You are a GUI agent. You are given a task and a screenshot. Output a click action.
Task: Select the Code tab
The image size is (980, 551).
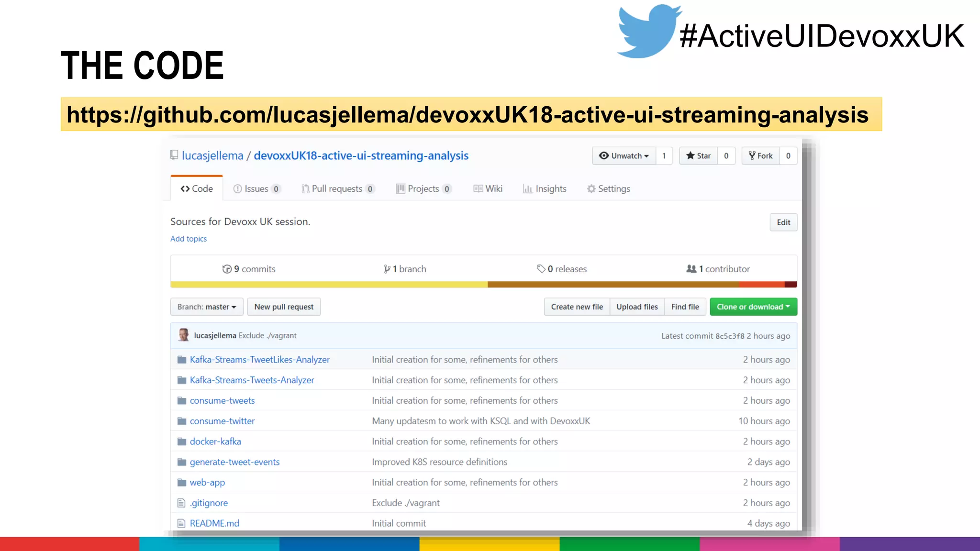click(197, 188)
